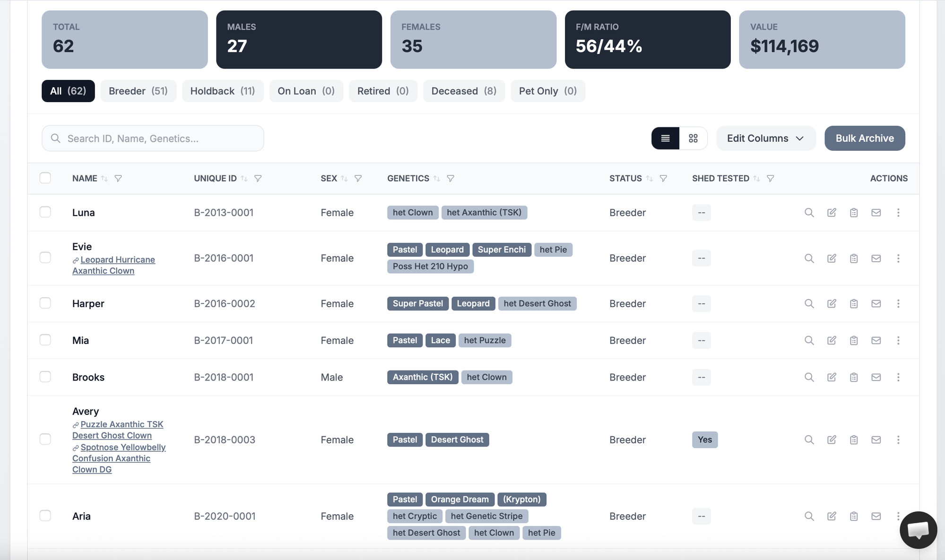
Task: Open clipboard notes icon for Mia
Action: click(854, 340)
